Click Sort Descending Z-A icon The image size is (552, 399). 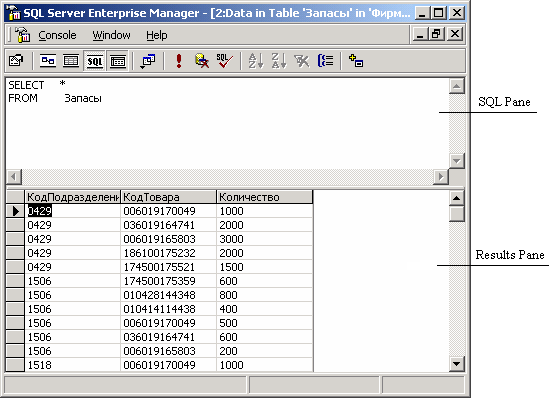pos(279,61)
